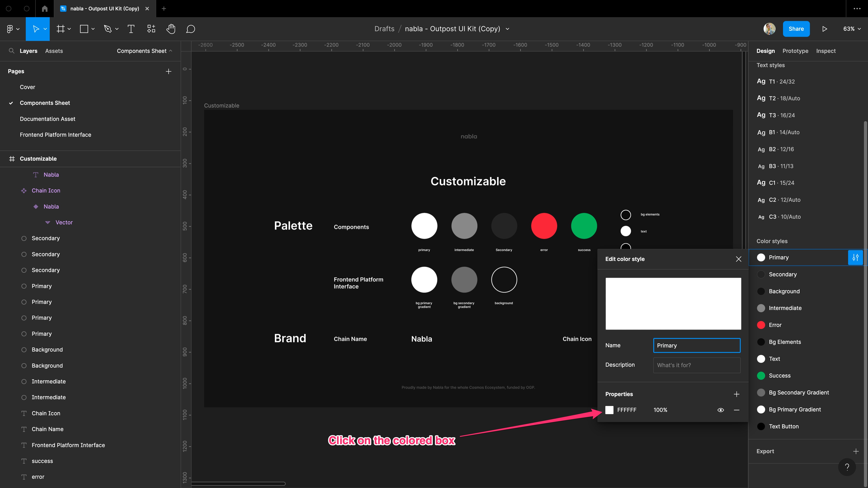Viewport: 868px width, 488px height.
Task: Click the Share button
Action: [797, 29]
